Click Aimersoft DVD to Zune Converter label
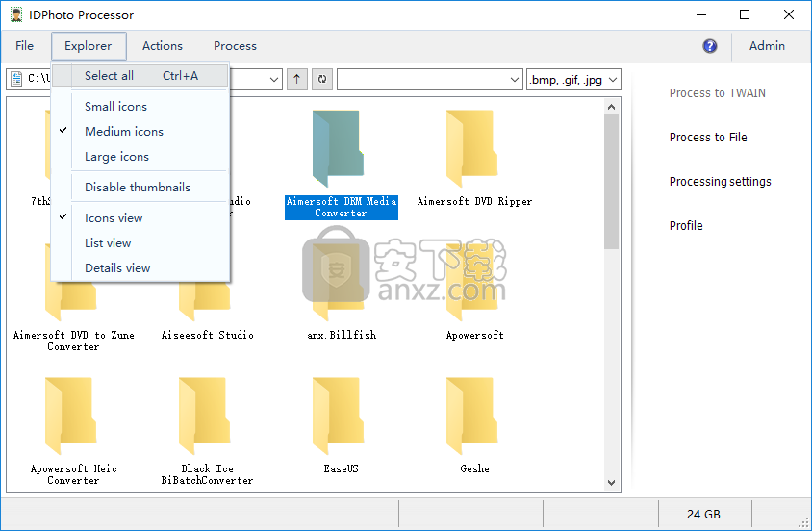The height and width of the screenshot is (531, 812). click(x=73, y=341)
